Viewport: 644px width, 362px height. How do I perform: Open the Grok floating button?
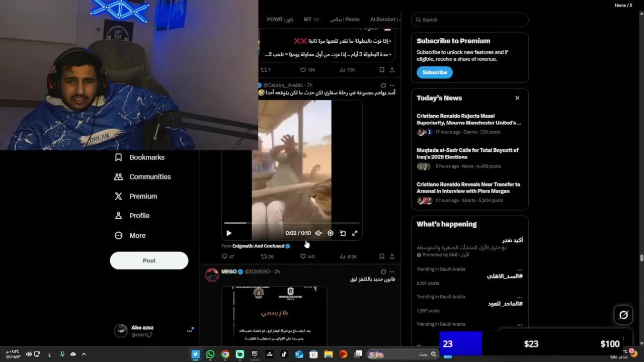[x=623, y=315]
